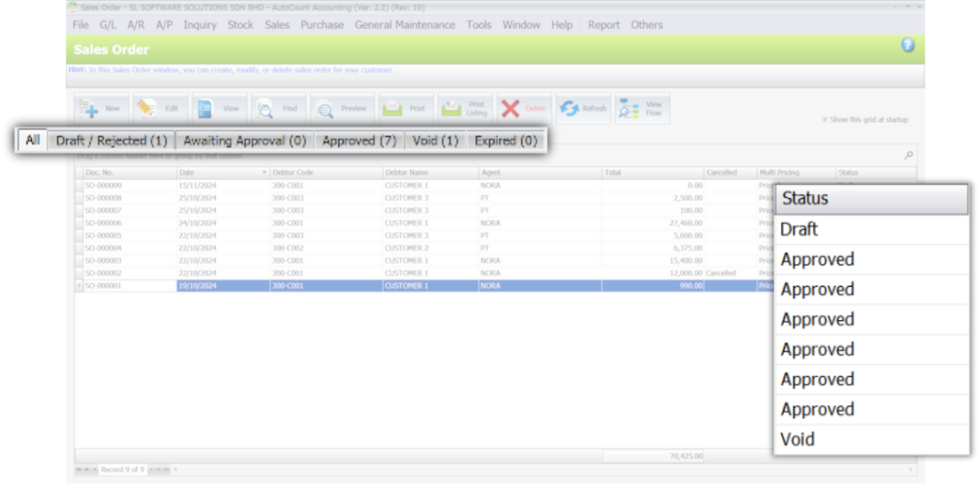The width and height of the screenshot is (980, 484).
Task: Create a new sales order with New
Action: [101, 109]
